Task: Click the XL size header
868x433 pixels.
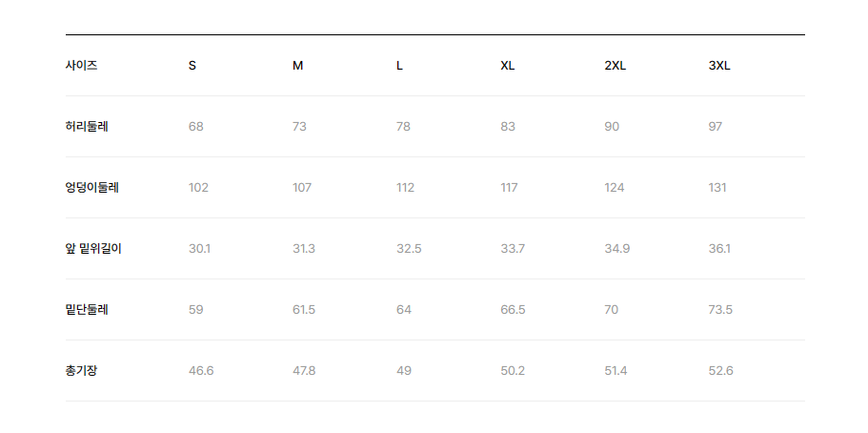Action: pyautogui.click(x=507, y=66)
